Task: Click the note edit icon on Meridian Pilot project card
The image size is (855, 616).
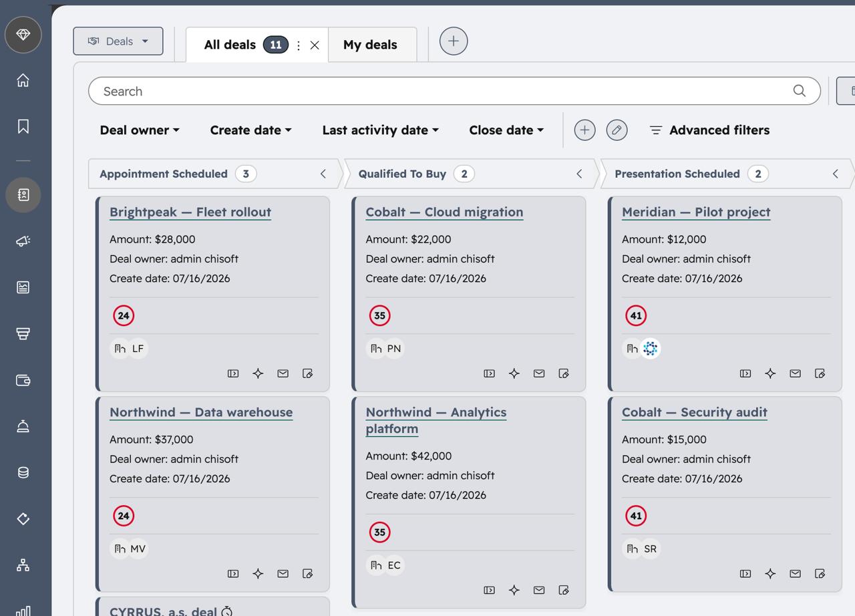Action: tap(820, 373)
